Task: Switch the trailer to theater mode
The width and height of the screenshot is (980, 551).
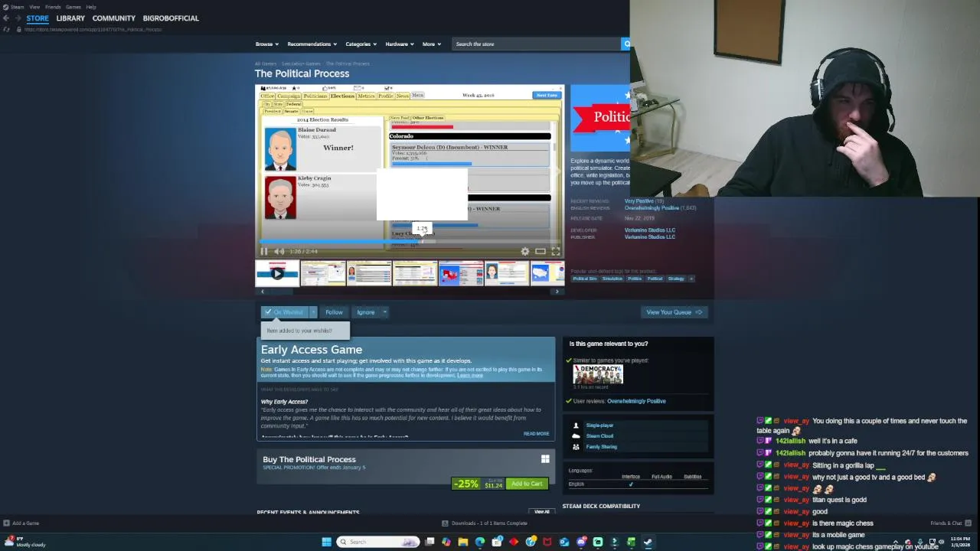Action: [x=541, y=251]
